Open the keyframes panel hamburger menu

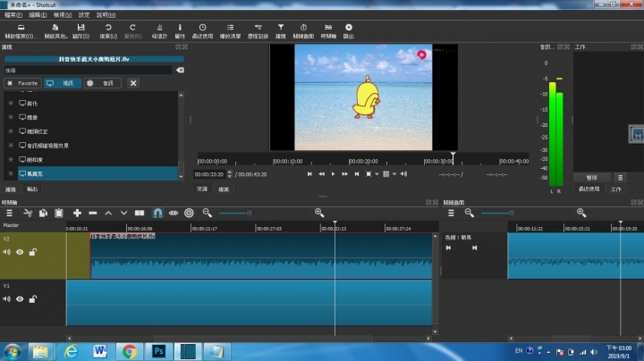pyautogui.click(x=451, y=213)
